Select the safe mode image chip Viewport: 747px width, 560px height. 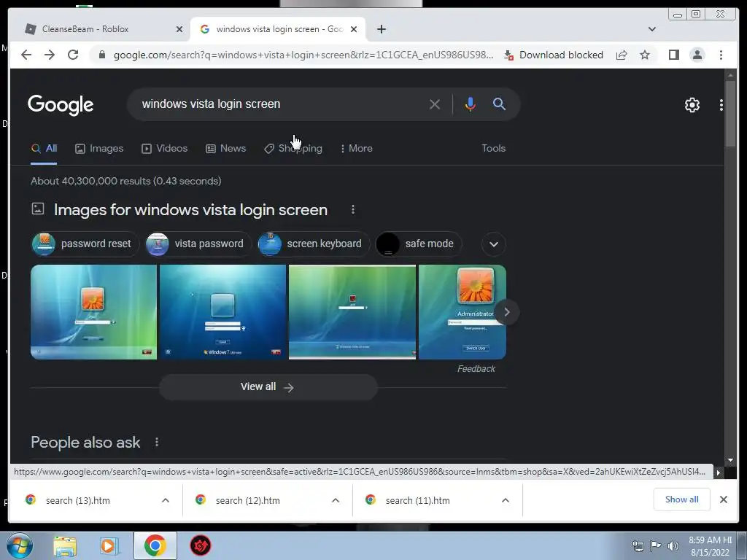(x=418, y=244)
